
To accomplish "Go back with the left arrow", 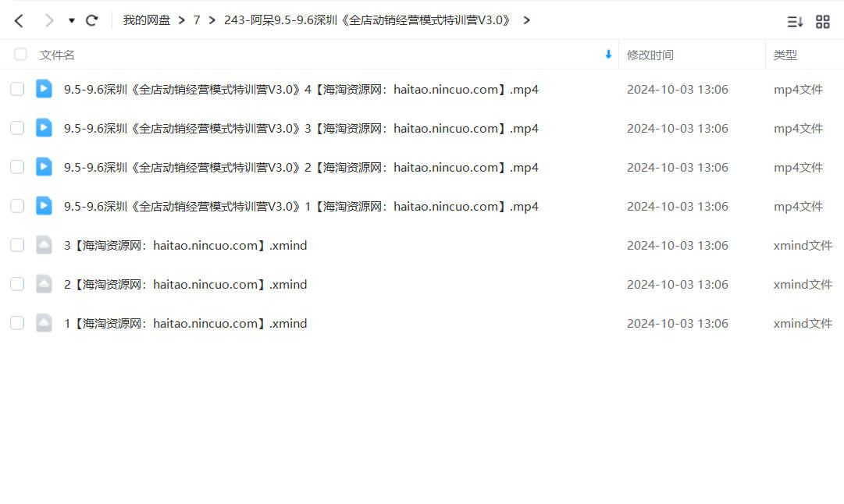I will pyautogui.click(x=19, y=21).
